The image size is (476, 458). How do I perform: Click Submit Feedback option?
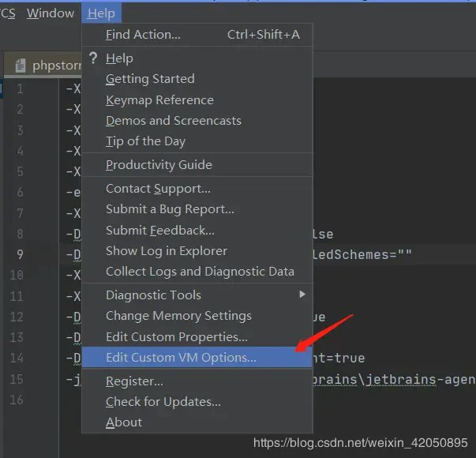(x=160, y=230)
